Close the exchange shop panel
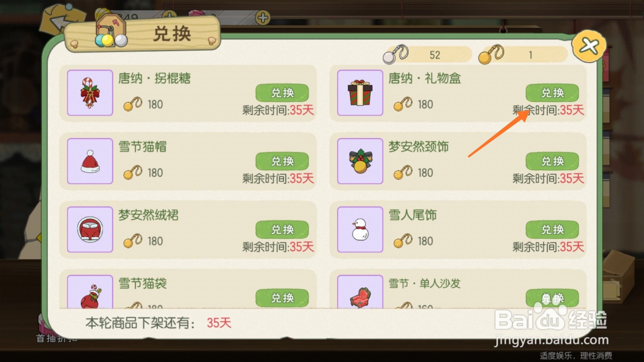 (589, 46)
